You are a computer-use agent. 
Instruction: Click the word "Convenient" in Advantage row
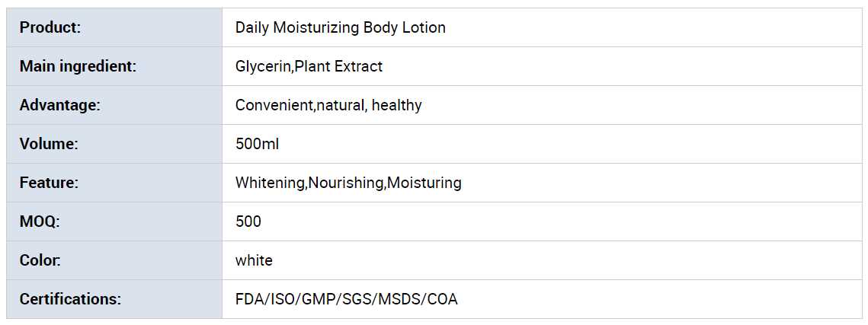click(274, 106)
